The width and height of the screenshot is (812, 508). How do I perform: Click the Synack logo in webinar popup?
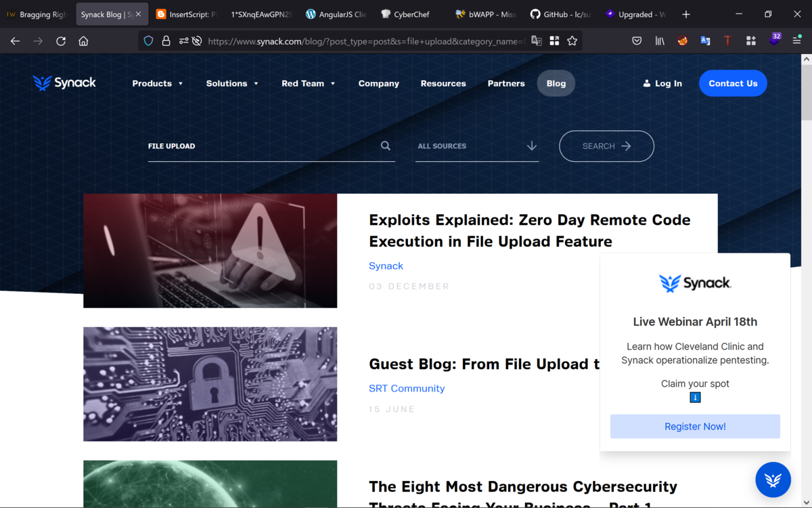pyautogui.click(x=695, y=283)
